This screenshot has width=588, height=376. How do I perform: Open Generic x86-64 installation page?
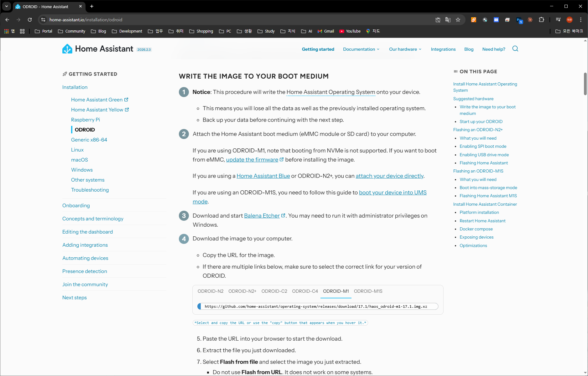[89, 140]
